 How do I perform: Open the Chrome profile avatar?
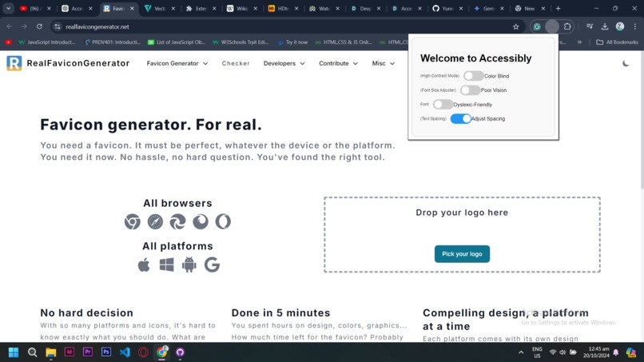click(x=620, y=26)
